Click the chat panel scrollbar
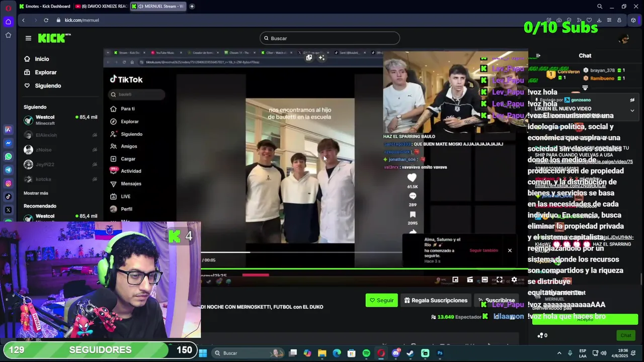 (641, 279)
